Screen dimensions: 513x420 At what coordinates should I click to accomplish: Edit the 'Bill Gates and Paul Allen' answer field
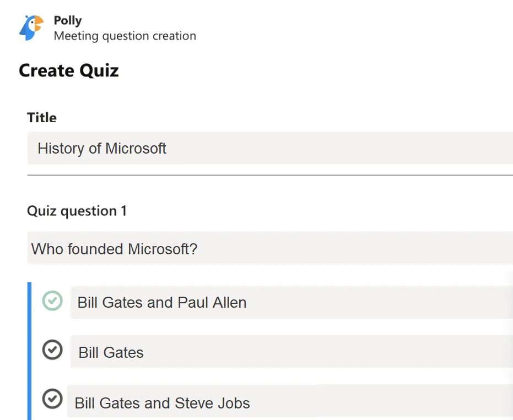coord(291,302)
